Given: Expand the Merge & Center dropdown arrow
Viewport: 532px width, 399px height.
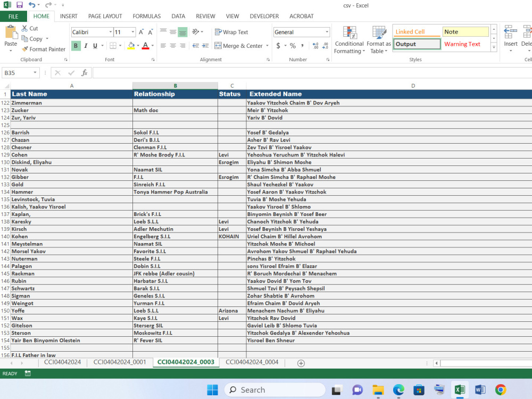Looking at the screenshot, I should click(x=268, y=45).
